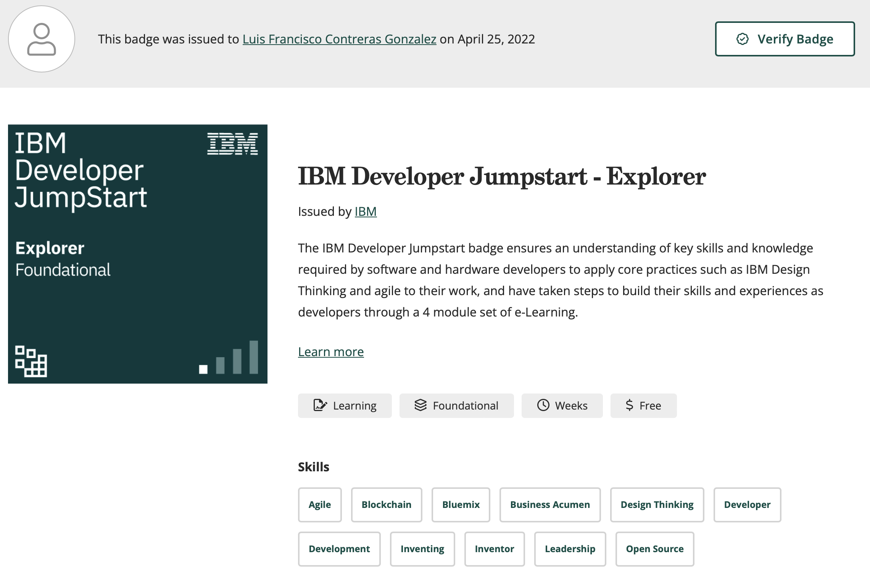This screenshot has height=588, width=870.
Task: Click the April 25, 2022 issue date
Action: pyautogui.click(x=496, y=39)
